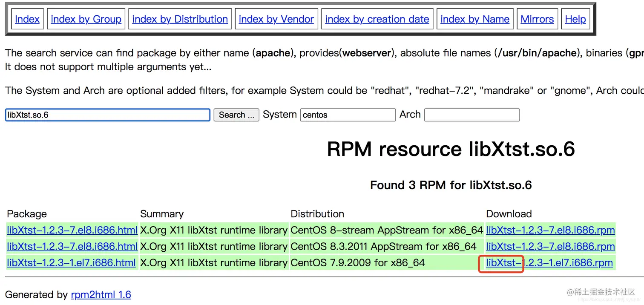Focus the empty Arch field
Screen dimensions: 644x305
[472, 115]
